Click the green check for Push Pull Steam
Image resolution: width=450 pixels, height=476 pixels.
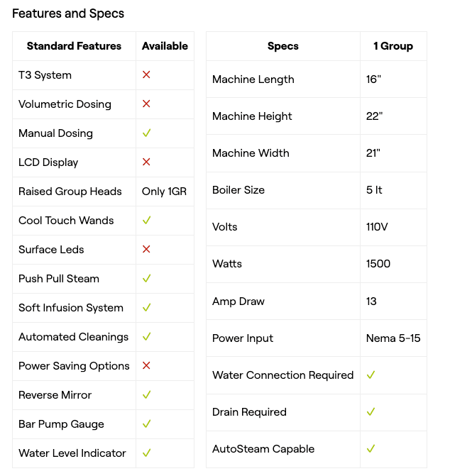pyautogui.click(x=147, y=278)
